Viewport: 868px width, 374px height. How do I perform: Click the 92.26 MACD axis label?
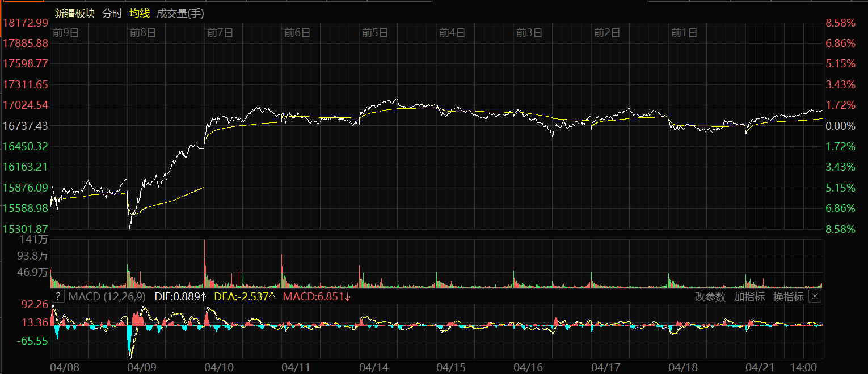[x=35, y=304]
